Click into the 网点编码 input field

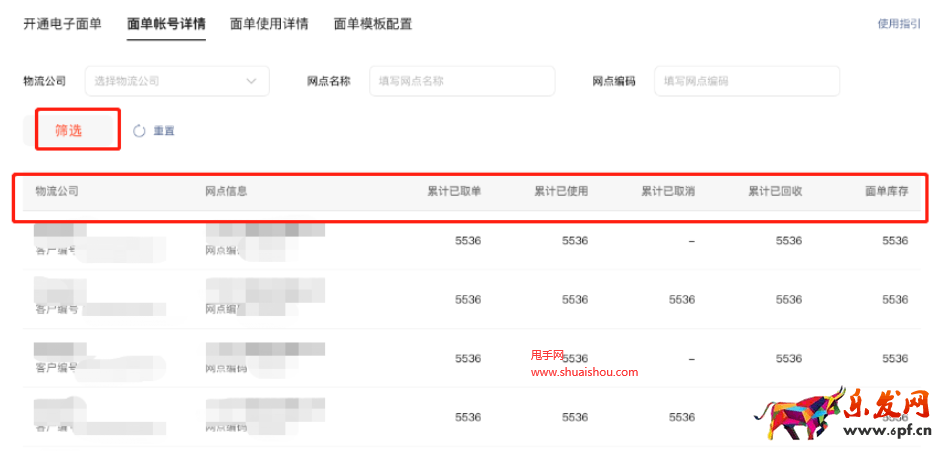point(746,81)
